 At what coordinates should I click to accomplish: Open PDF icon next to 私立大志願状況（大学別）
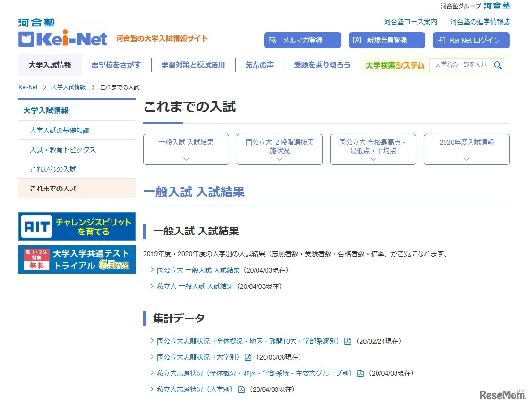(241, 389)
